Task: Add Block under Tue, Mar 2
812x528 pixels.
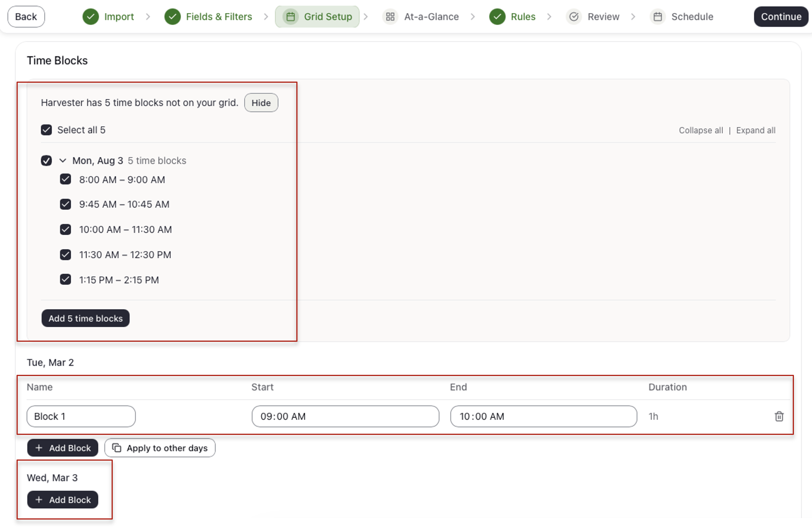Action: (x=63, y=448)
